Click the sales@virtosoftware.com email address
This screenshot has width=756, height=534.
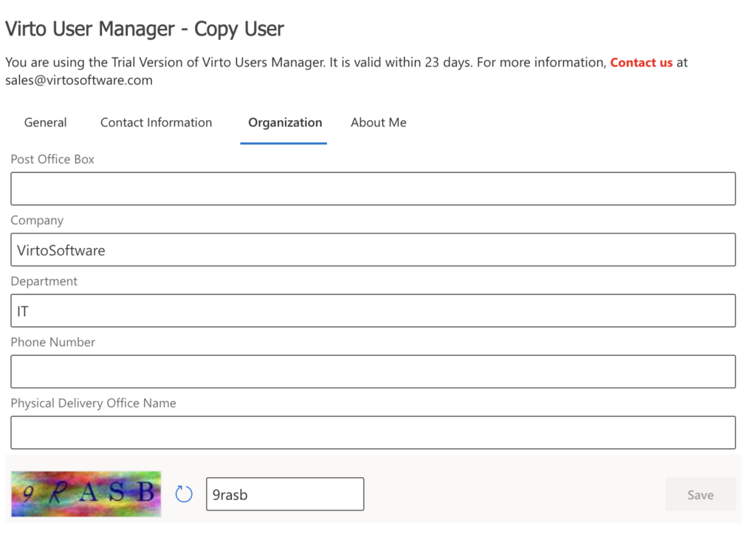tap(74, 80)
